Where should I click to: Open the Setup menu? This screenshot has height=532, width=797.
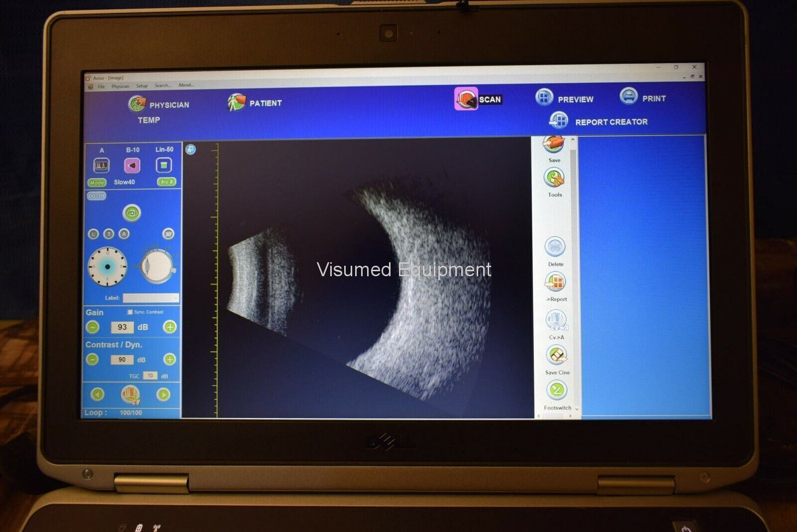point(142,86)
